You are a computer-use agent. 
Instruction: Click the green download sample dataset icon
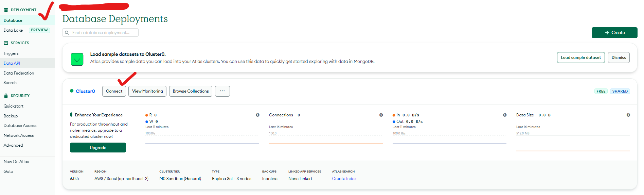click(77, 58)
